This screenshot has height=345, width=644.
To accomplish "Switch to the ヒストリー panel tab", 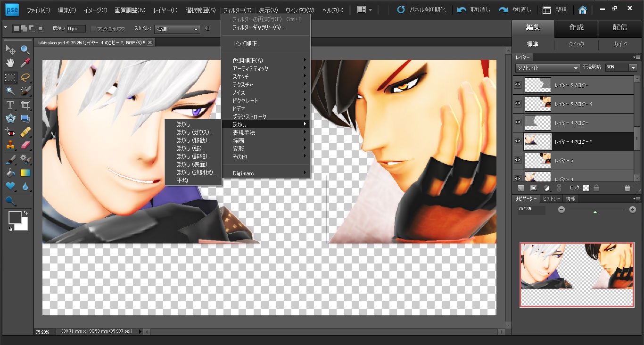I will click(551, 198).
